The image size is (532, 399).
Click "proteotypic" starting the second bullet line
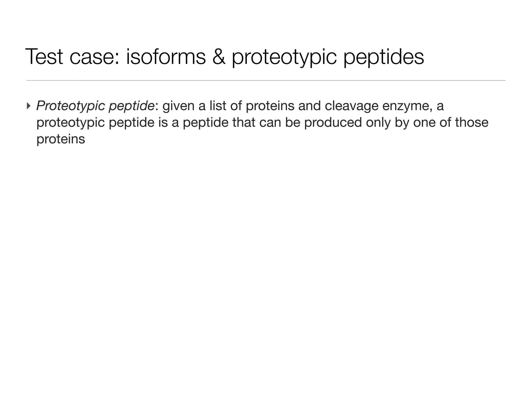[x=70, y=122]
